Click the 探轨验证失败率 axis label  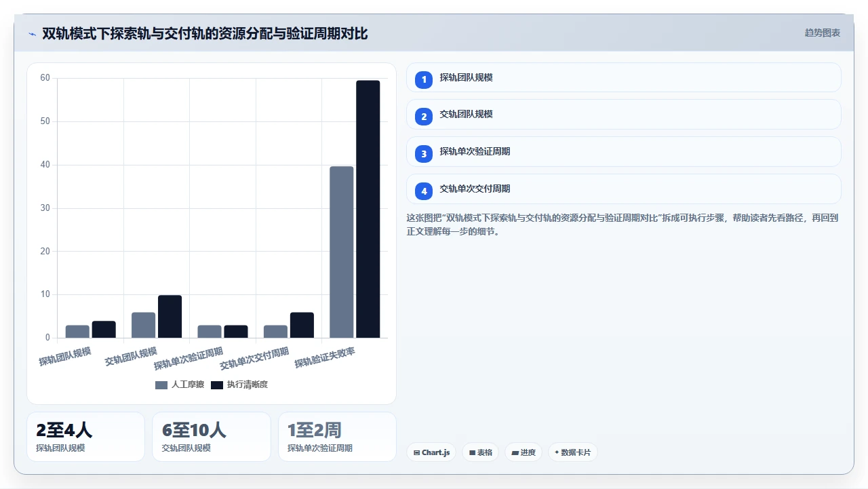coord(325,357)
